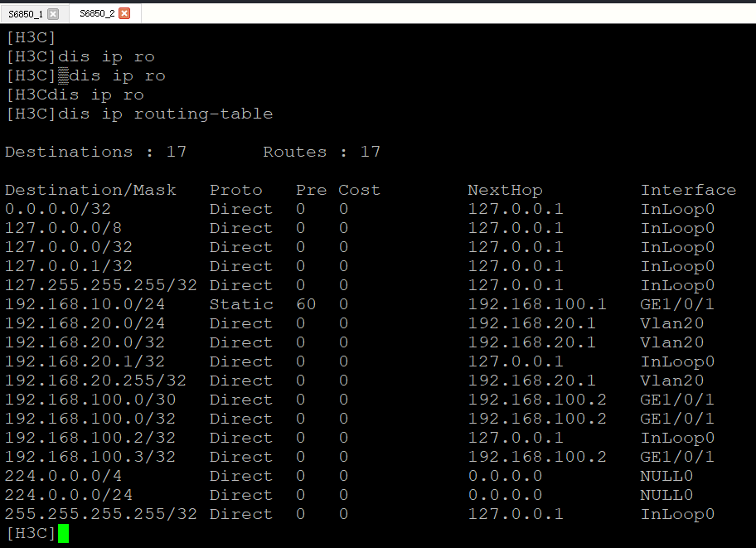This screenshot has width=756, height=548.
Task: Click the 'Routes : 17' summary text
Action: (322, 152)
